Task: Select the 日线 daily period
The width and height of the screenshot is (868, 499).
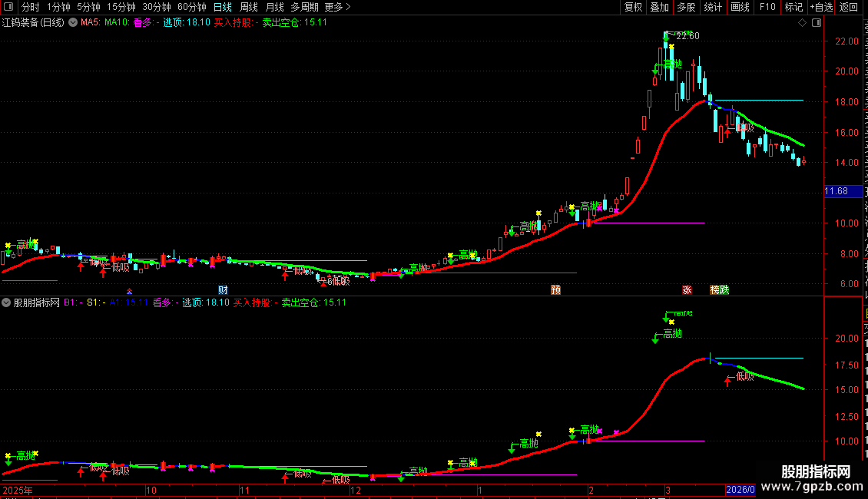Action: coord(223,7)
